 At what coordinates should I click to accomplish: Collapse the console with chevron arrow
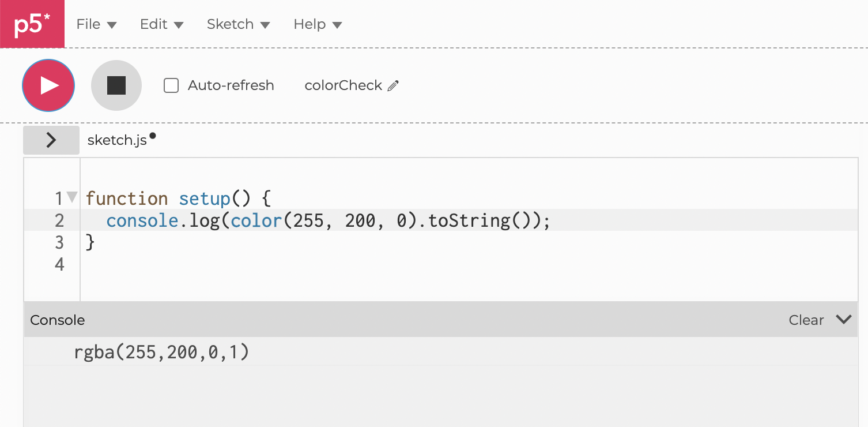click(843, 320)
